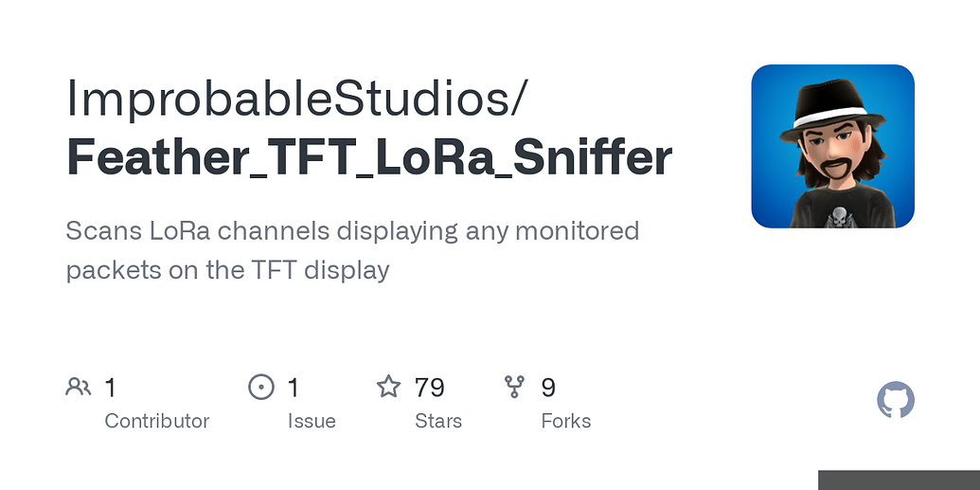The height and width of the screenshot is (490, 980).
Task: Select the 79 star count
Action: point(429,388)
